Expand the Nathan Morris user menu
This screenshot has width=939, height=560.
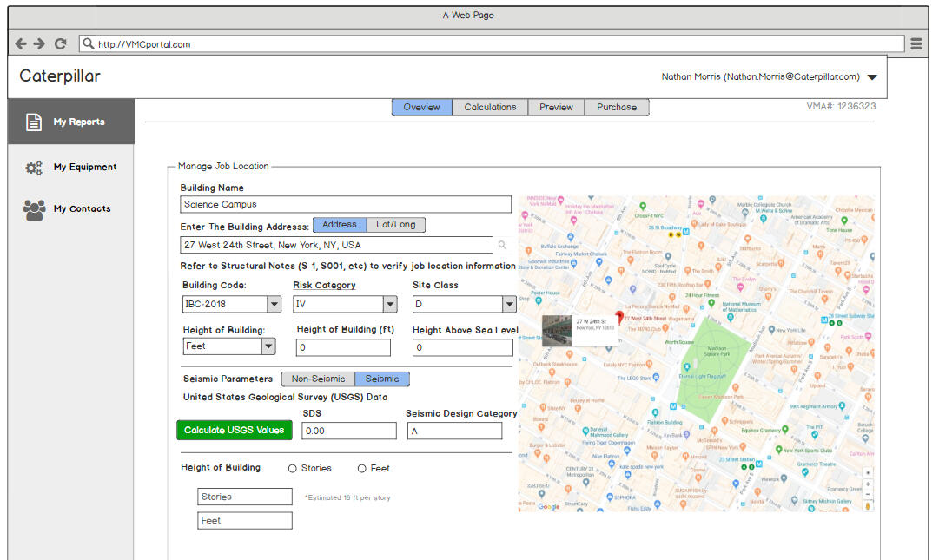(x=872, y=77)
